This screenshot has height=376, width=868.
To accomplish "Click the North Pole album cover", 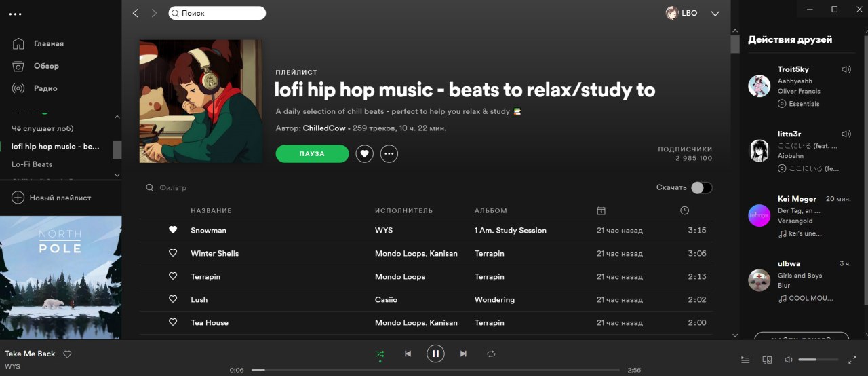I will click(x=61, y=278).
